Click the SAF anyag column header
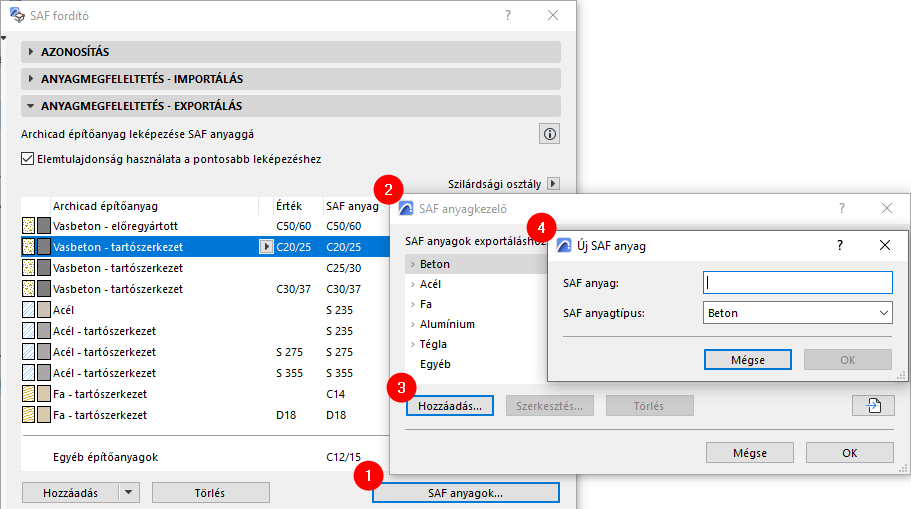The width and height of the screenshot is (911, 509). (352, 206)
